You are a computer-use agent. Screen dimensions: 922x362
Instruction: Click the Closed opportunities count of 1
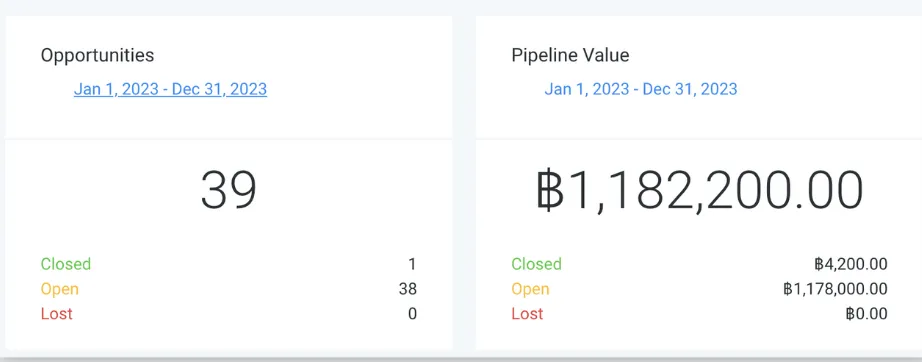(x=412, y=264)
